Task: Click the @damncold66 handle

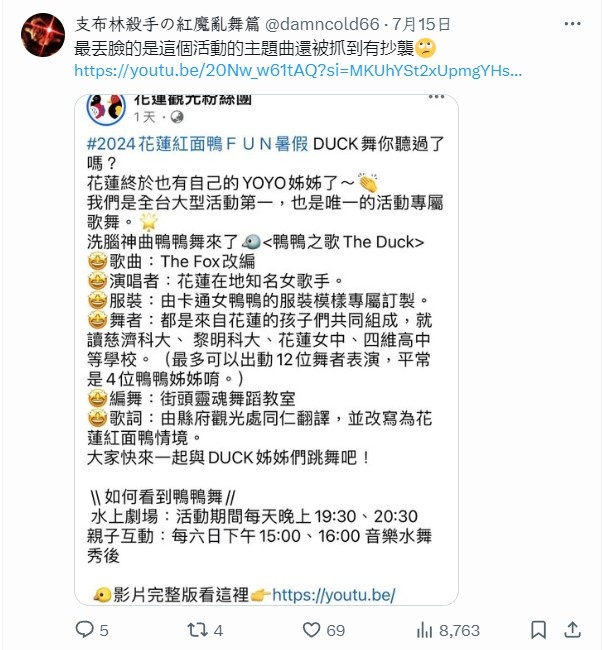Action: pyautogui.click(x=322, y=24)
